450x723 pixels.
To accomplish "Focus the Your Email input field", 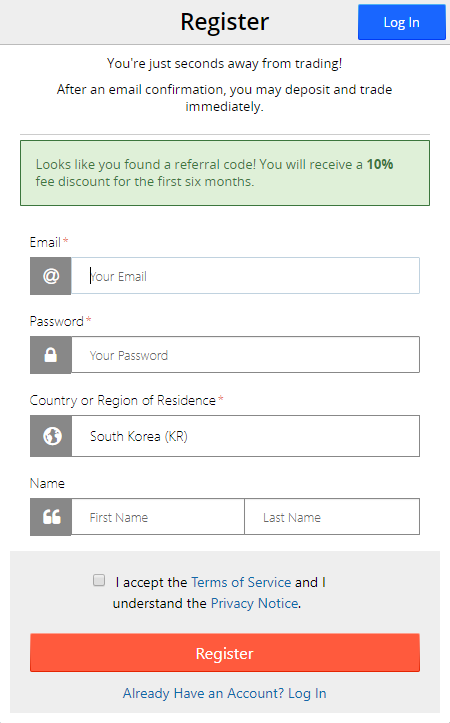I will click(245, 276).
